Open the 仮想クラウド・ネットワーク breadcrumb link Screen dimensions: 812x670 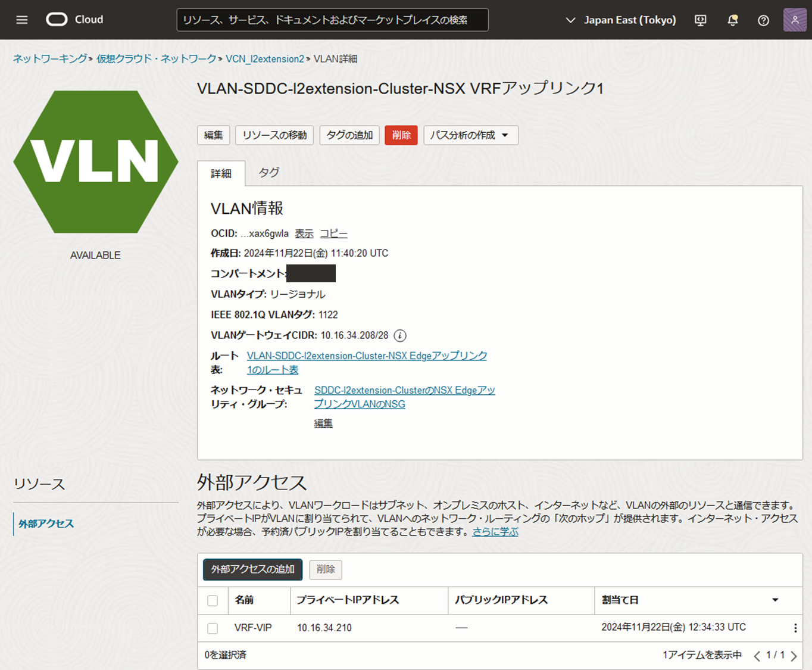pyautogui.click(x=157, y=58)
